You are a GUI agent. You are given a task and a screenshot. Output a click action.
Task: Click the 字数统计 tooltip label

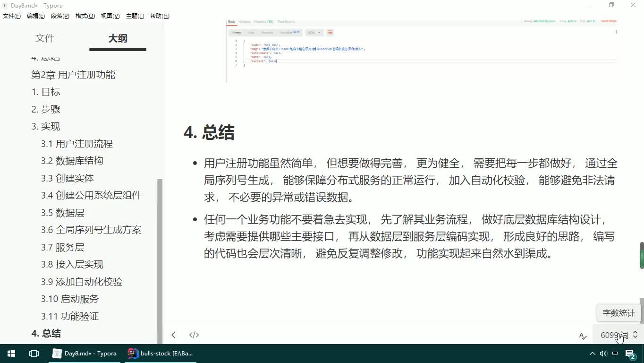(619, 313)
